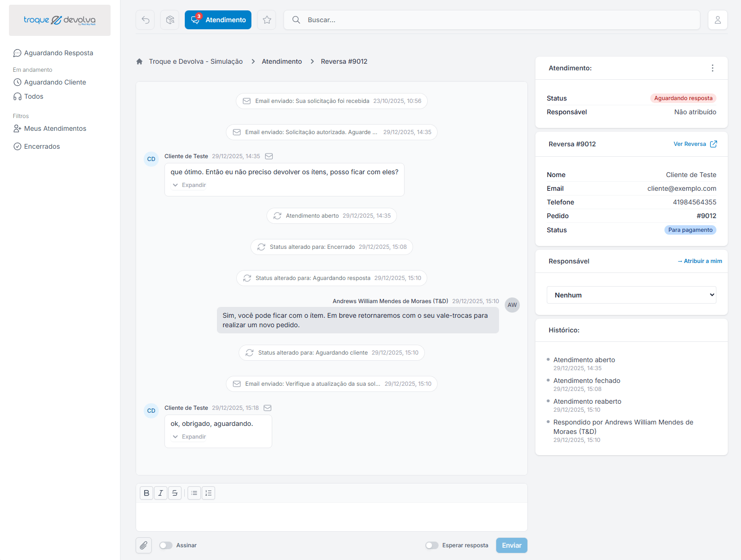Open the package search icon in top toolbar

point(170,20)
